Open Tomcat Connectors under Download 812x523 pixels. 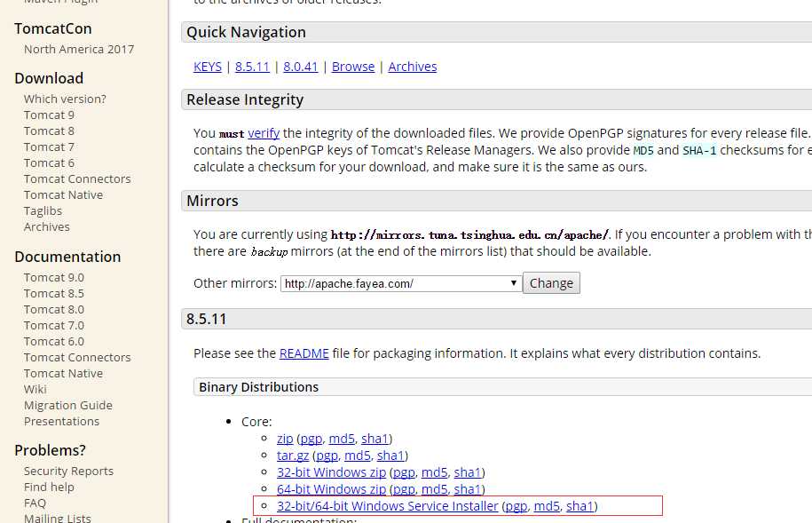tap(77, 178)
